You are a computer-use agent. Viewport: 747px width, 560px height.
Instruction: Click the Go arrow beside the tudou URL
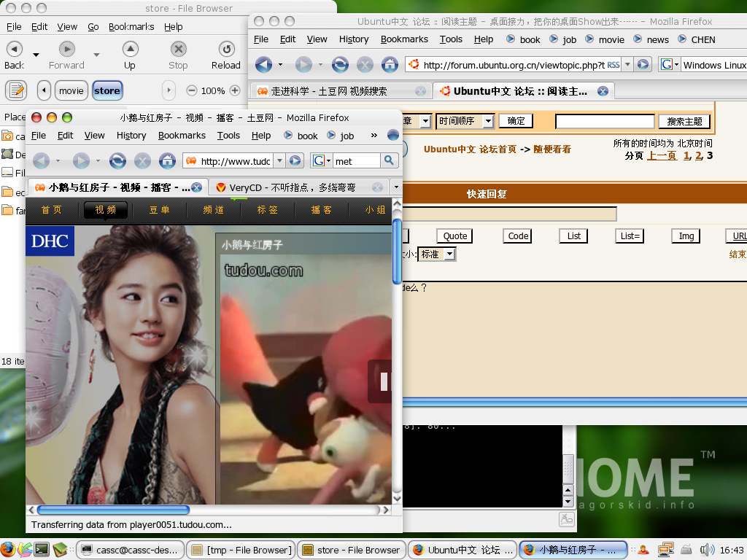point(295,161)
